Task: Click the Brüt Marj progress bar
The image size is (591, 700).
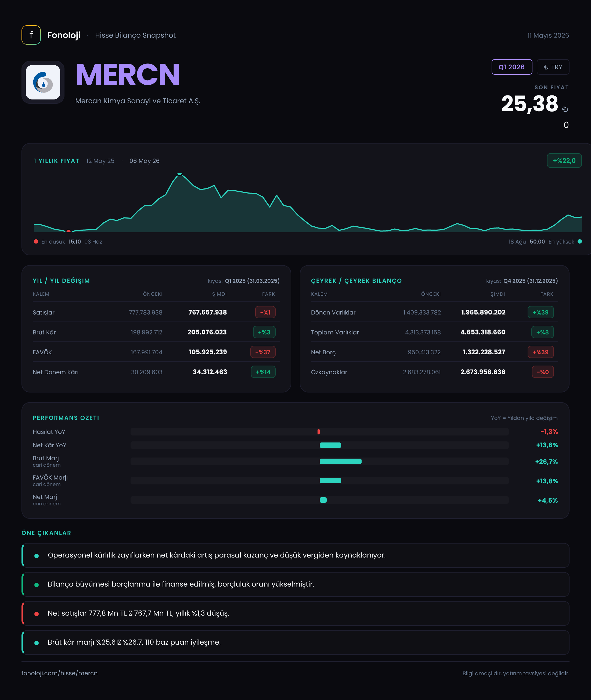Action: tap(340, 461)
